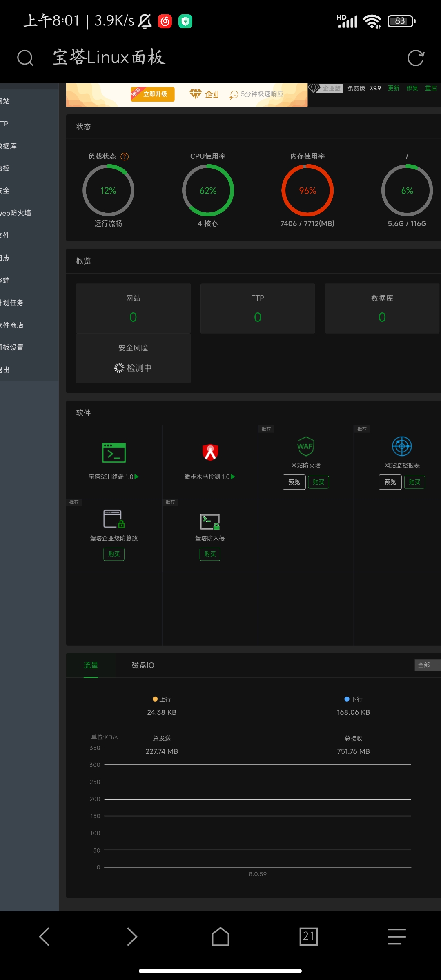Click the 更新 update link
441x980 pixels.
click(x=394, y=88)
